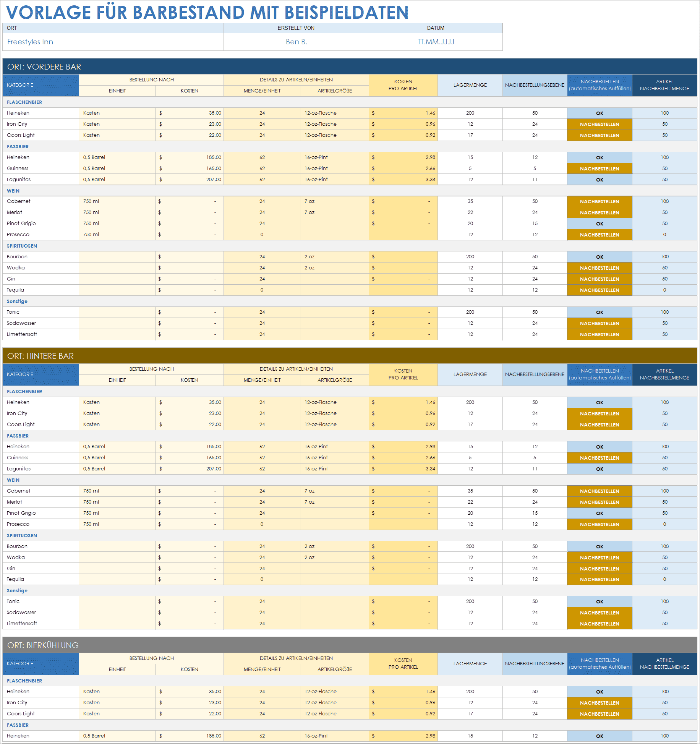
Task: Select 'WEIN' category row in Vordere Bar
Action: 350,191
